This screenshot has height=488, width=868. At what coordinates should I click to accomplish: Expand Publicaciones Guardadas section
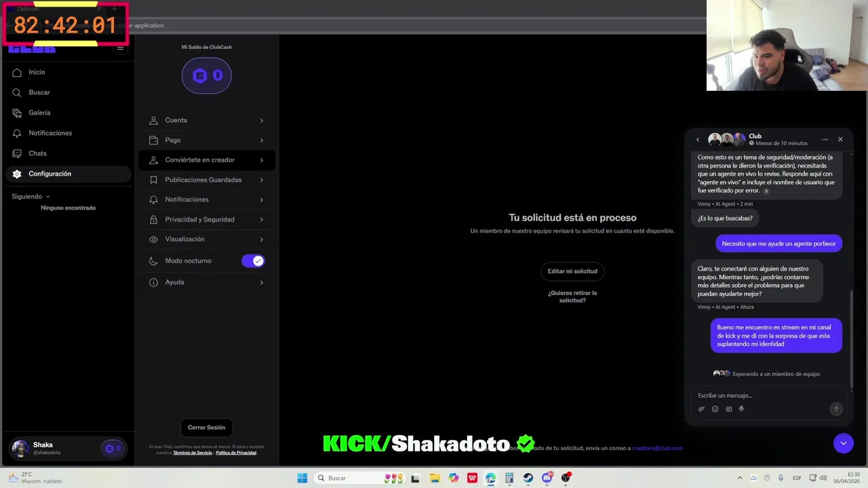pos(207,180)
